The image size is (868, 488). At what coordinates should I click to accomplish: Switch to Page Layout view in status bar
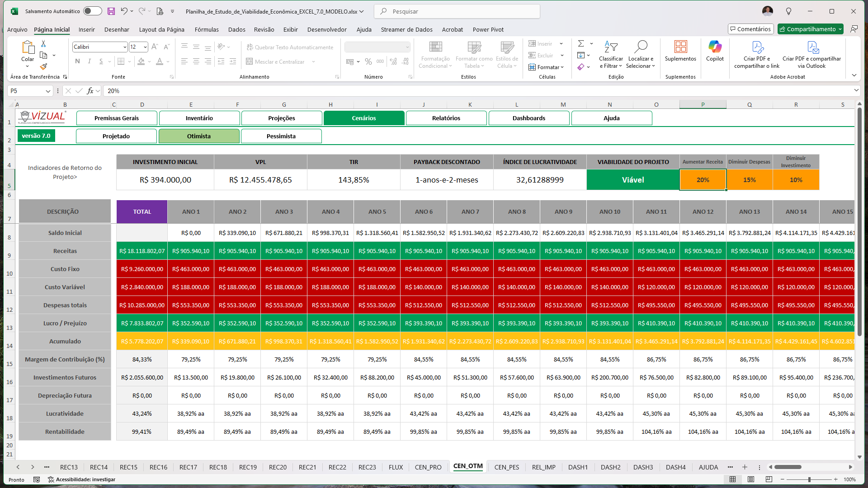[751, 479]
